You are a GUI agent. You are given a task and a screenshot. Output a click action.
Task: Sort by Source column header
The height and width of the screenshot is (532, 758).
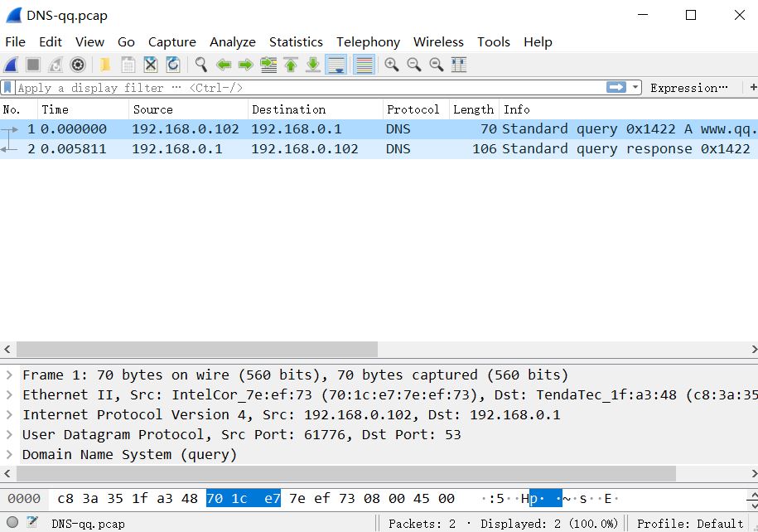point(189,109)
